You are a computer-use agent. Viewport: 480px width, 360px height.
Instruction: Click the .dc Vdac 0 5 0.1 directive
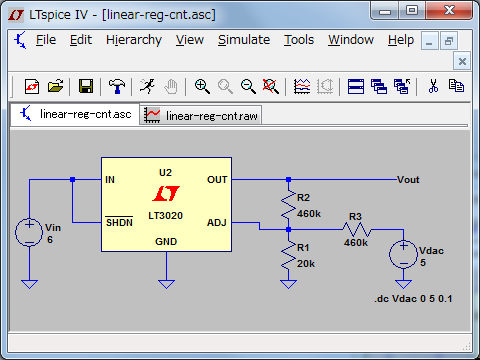tap(413, 298)
